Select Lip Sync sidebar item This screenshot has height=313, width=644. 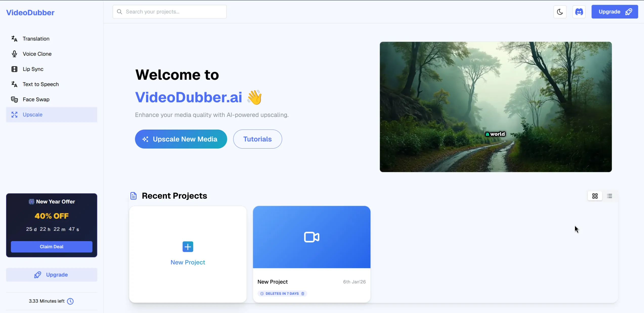(33, 69)
